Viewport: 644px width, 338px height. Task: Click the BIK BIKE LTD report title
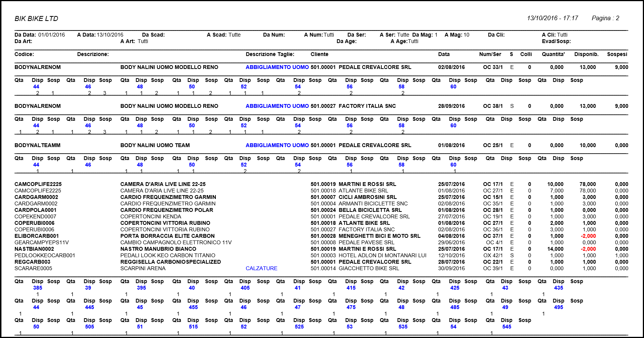point(36,19)
